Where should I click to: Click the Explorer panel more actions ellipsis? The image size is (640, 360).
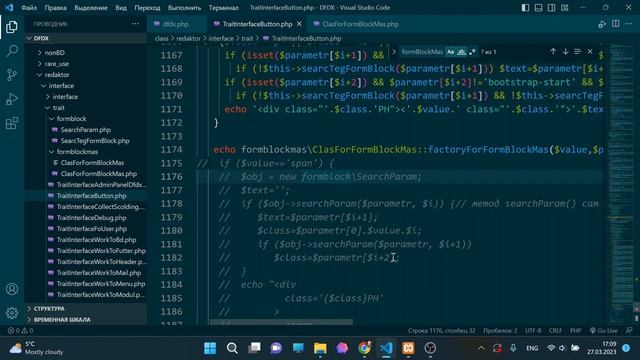pos(136,24)
